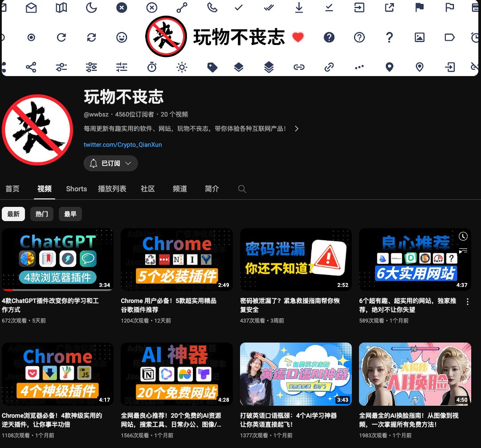Viewport: 481px width, 448px height.
Task: Open AI 神器 20个免费网站 thumbnail
Action: point(177,374)
